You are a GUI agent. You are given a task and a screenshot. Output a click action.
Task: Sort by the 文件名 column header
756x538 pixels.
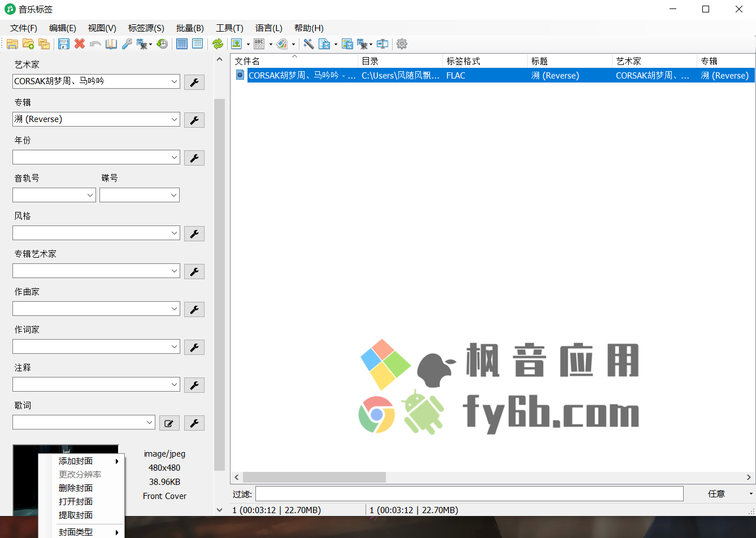[294, 61]
